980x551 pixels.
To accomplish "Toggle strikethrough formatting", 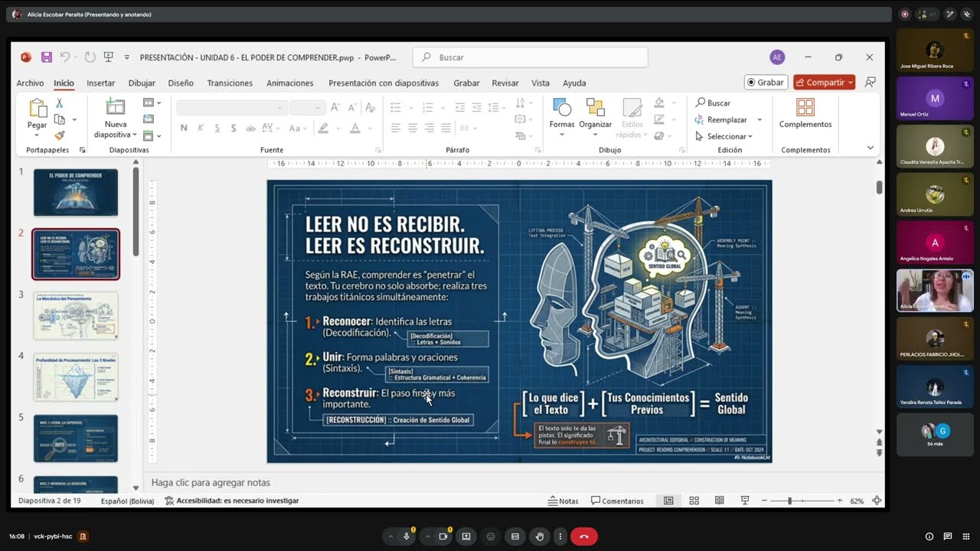I will pyautogui.click(x=250, y=128).
